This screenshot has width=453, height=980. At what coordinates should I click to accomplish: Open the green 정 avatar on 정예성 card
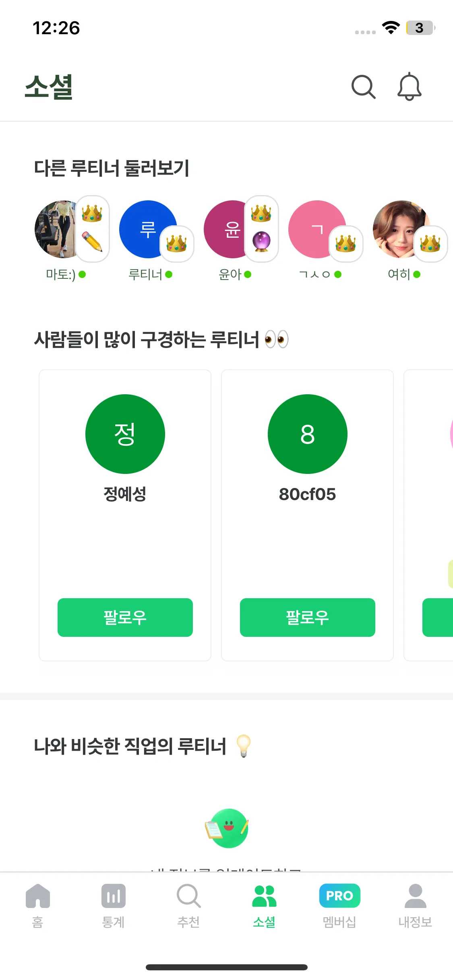point(125,434)
